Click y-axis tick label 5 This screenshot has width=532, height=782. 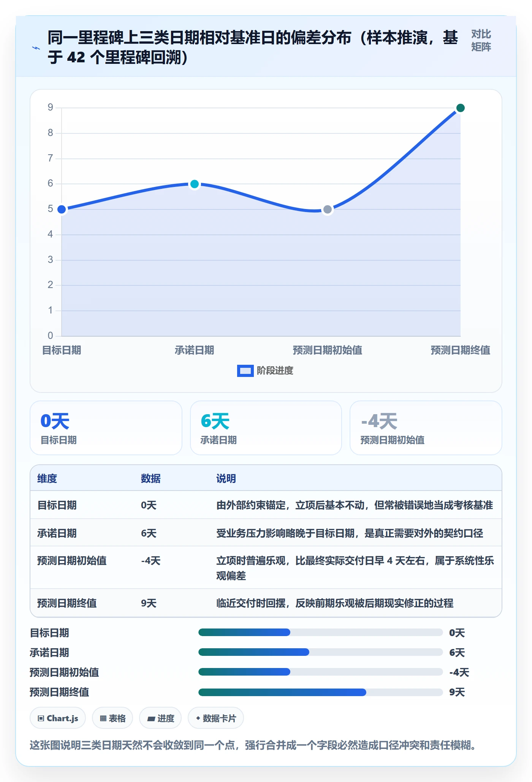50,209
